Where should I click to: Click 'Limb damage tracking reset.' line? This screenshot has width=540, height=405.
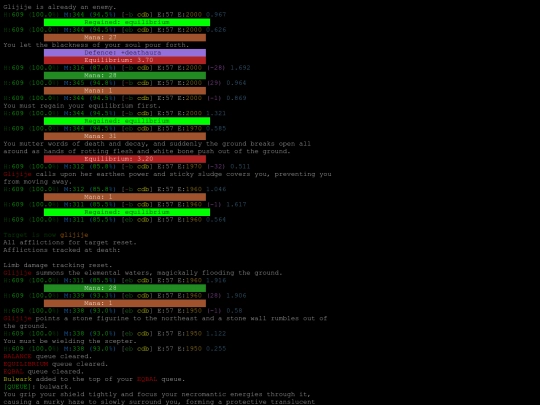(x=58, y=265)
